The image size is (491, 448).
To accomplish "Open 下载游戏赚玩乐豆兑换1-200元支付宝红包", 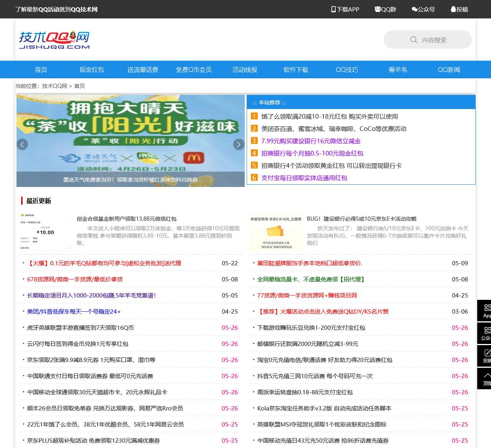I will pos(311,328).
